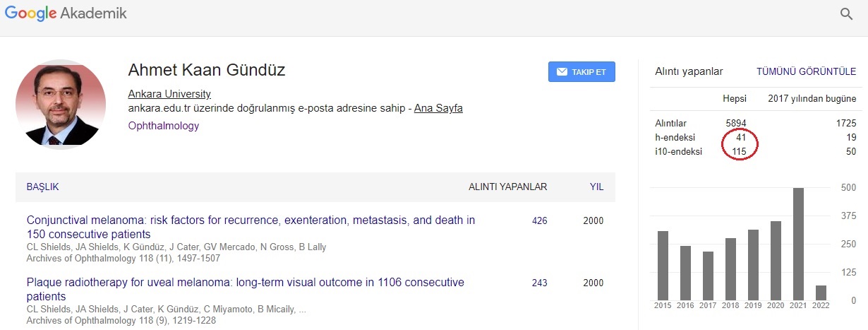Open the Plaque radiotherapy article
Screen dimensions: 868x330
tap(245, 289)
